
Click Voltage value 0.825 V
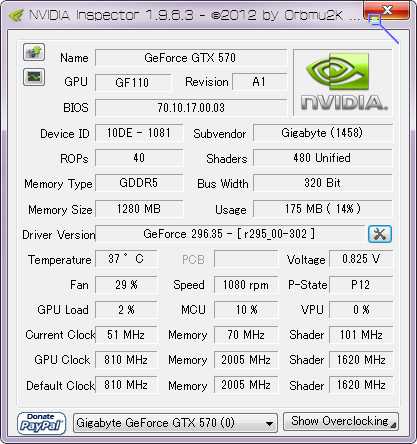[361, 259]
